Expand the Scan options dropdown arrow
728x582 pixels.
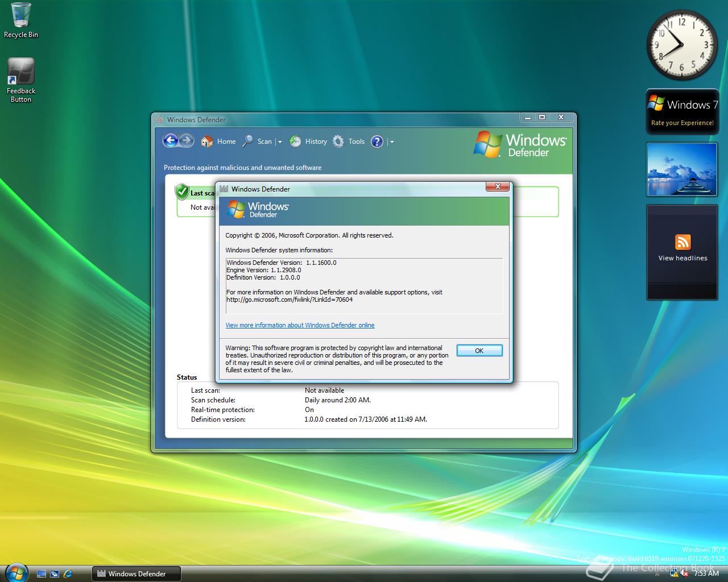click(x=279, y=142)
